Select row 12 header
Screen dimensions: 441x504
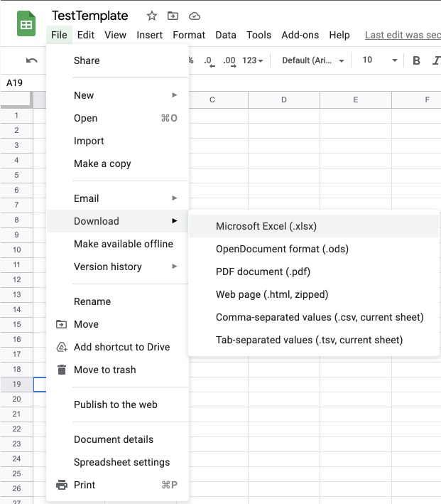tap(17, 279)
